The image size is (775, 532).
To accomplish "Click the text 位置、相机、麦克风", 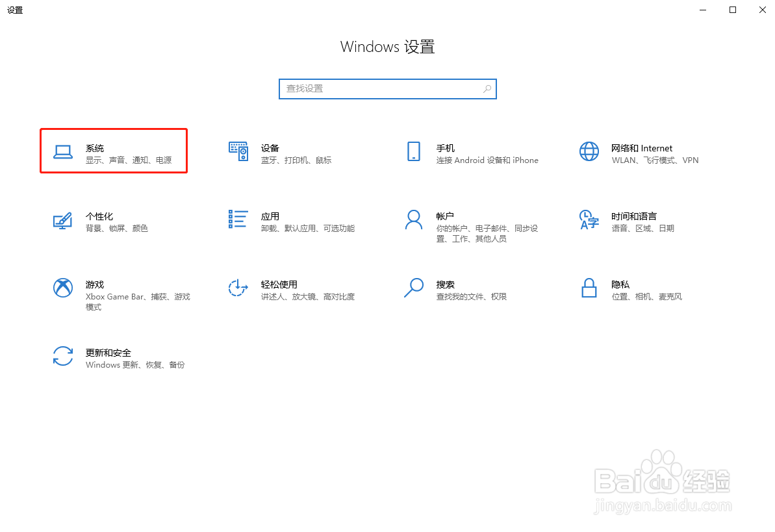I will pyautogui.click(x=646, y=297).
